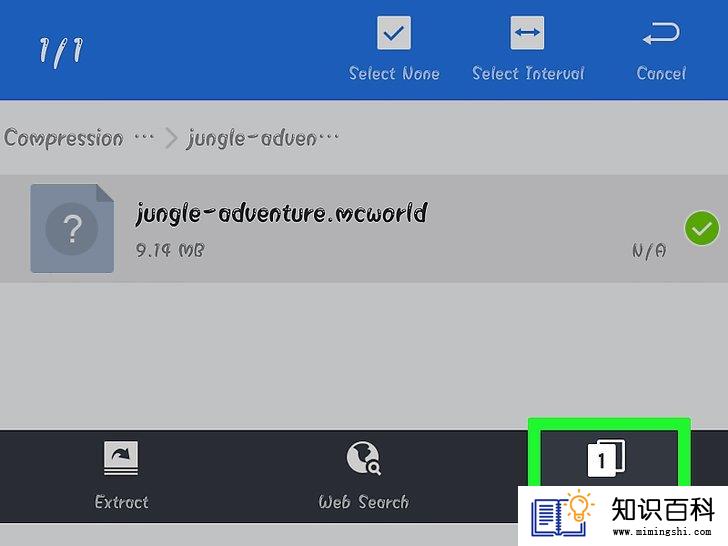Tap the 1/1 selection counter
Image resolution: width=728 pixels, height=546 pixels.
[x=61, y=51]
